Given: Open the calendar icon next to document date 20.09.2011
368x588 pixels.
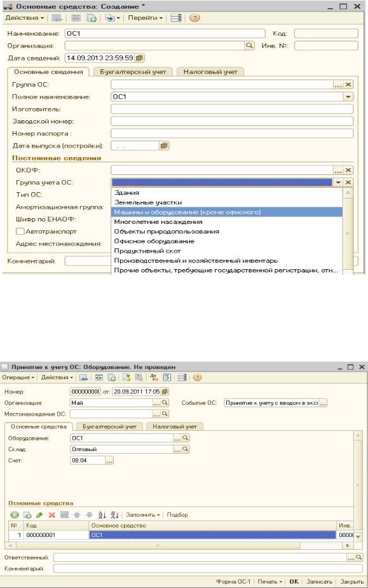Looking at the screenshot, I should tap(165, 391).
